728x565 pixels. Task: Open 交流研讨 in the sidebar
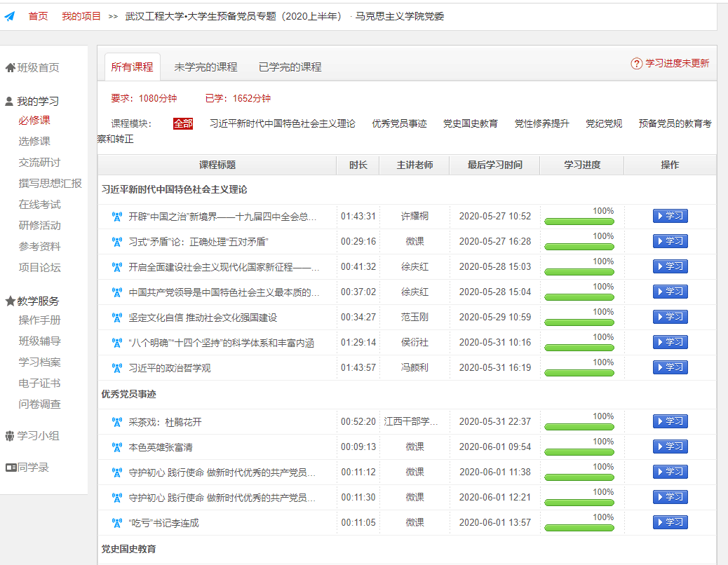point(39,163)
